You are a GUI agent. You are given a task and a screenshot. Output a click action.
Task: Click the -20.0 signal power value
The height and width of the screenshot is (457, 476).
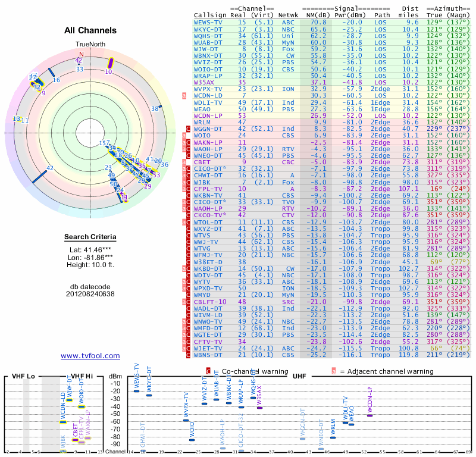coord(352,23)
